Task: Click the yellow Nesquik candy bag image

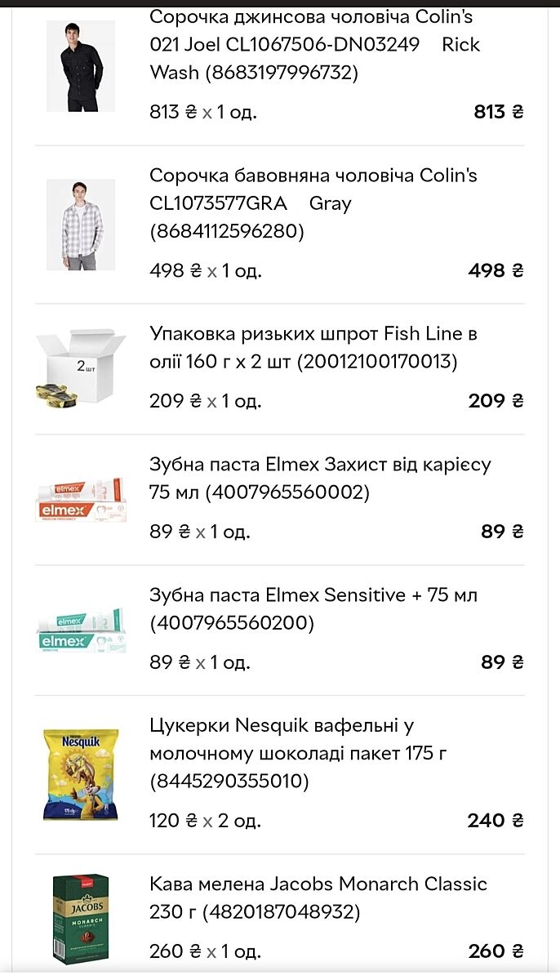Action: click(x=80, y=774)
